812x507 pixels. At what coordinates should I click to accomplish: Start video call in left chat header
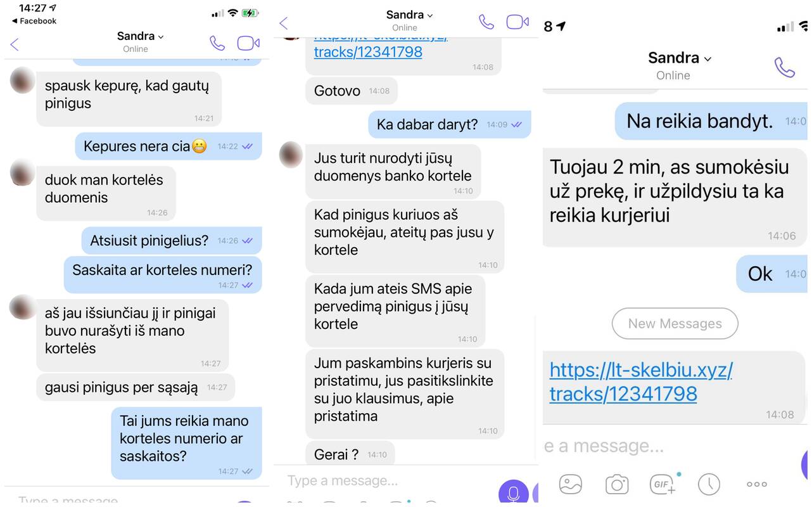pyautogui.click(x=248, y=43)
